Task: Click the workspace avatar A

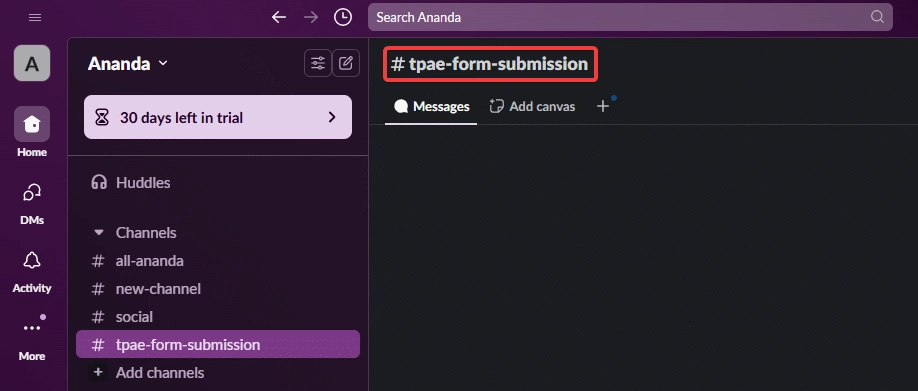Action: [x=32, y=63]
